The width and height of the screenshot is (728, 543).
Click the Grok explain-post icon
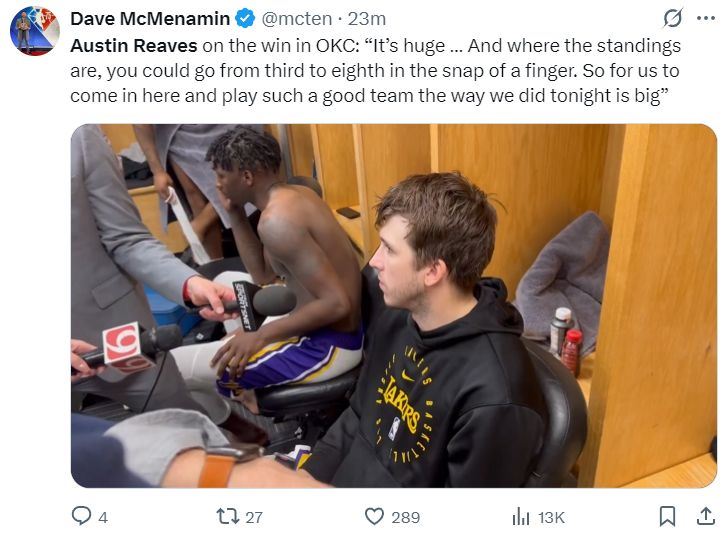[x=673, y=18]
